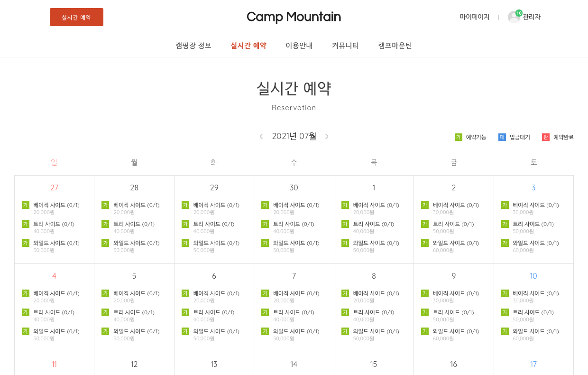Screen dimensions: 588x375
Task: Open the 캠핑장 정보 menu
Action: [193, 46]
